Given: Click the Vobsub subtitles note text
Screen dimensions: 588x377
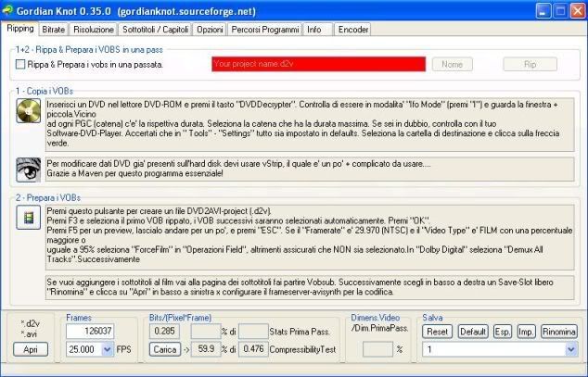Looking at the screenshot, I should tap(310, 287).
